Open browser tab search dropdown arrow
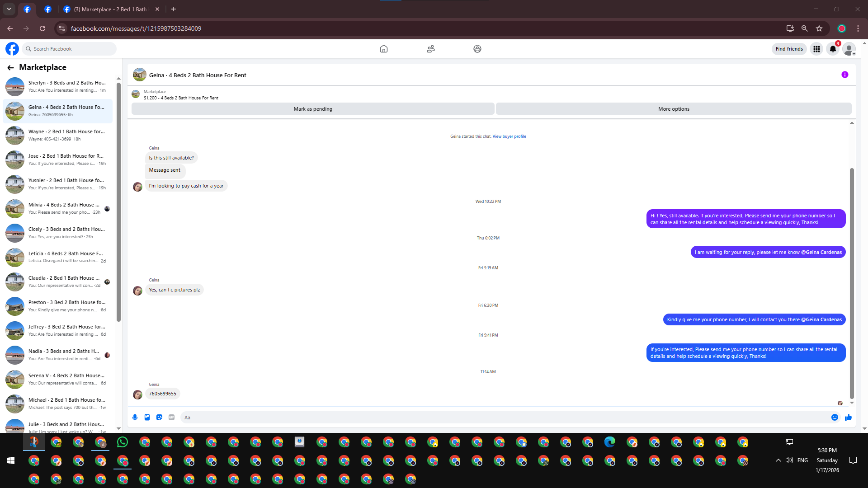 [x=9, y=9]
